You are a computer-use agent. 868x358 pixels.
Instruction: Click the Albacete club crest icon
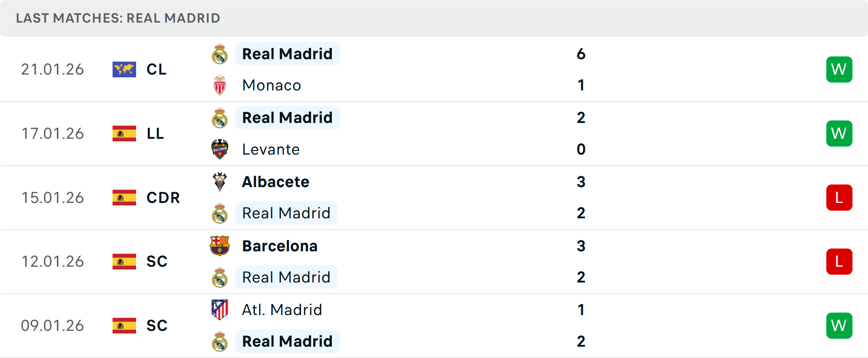(220, 182)
